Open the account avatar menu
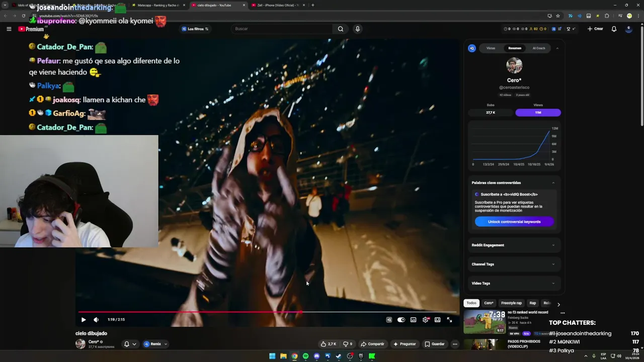The image size is (644, 362). coord(628,29)
